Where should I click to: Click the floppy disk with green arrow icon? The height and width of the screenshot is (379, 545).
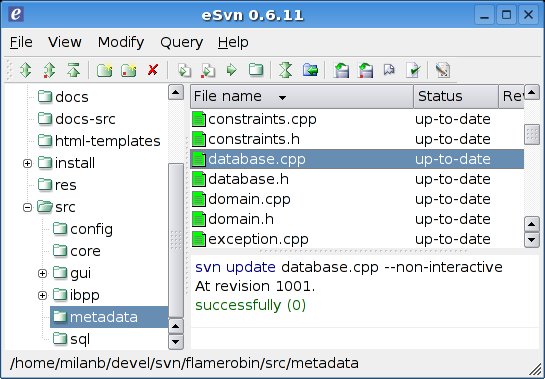tap(341, 70)
